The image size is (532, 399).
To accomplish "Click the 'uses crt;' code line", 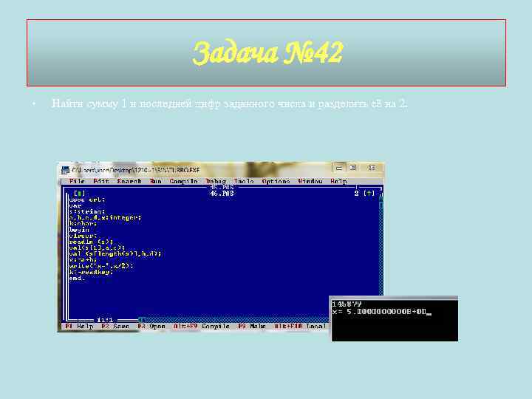I will 87,199.
